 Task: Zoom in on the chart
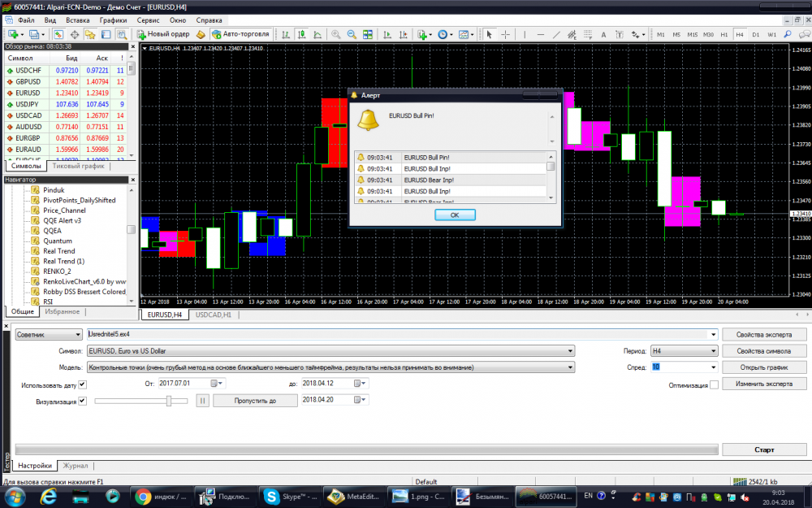click(x=335, y=34)
